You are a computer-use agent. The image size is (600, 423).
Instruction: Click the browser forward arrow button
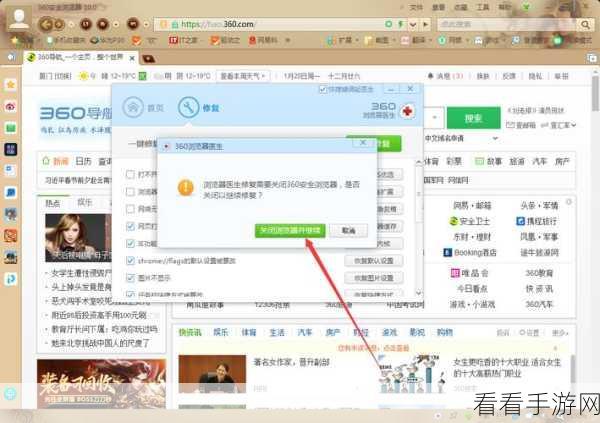pos(59,25)
